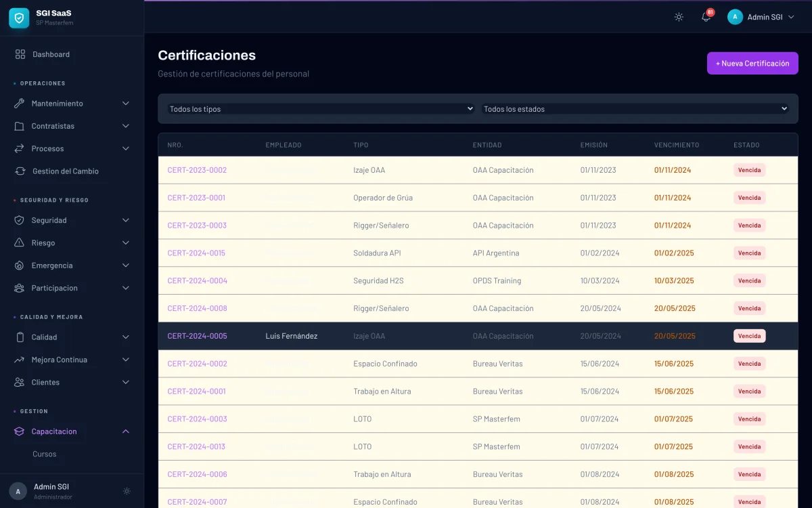Click the Seguridad shield icon
812x508 pixels.
20,220
